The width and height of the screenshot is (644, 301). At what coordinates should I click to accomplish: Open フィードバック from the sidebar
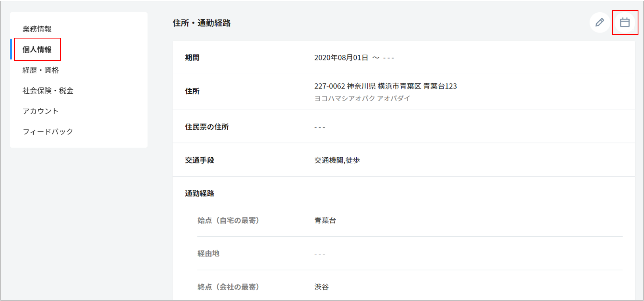click(48, 132)
